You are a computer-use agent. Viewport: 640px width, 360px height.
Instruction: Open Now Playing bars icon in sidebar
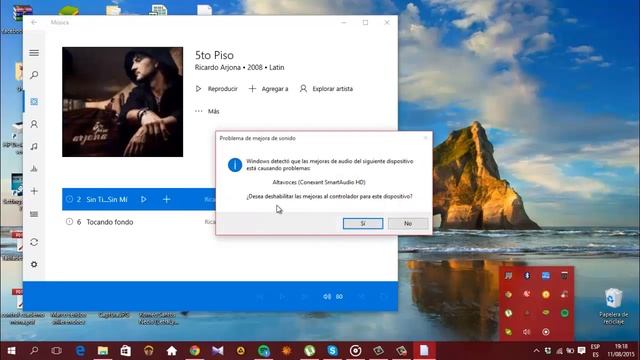pos(34,168)
